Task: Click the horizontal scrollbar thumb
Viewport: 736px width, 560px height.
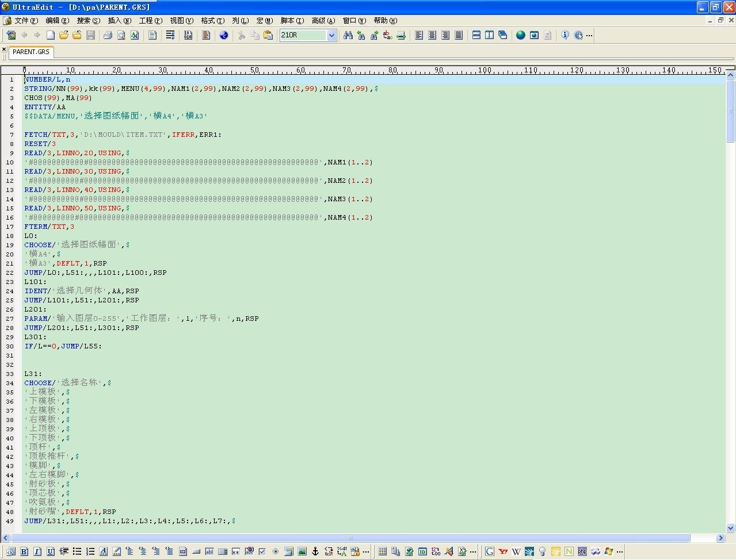Action: [x=350, y=538]
